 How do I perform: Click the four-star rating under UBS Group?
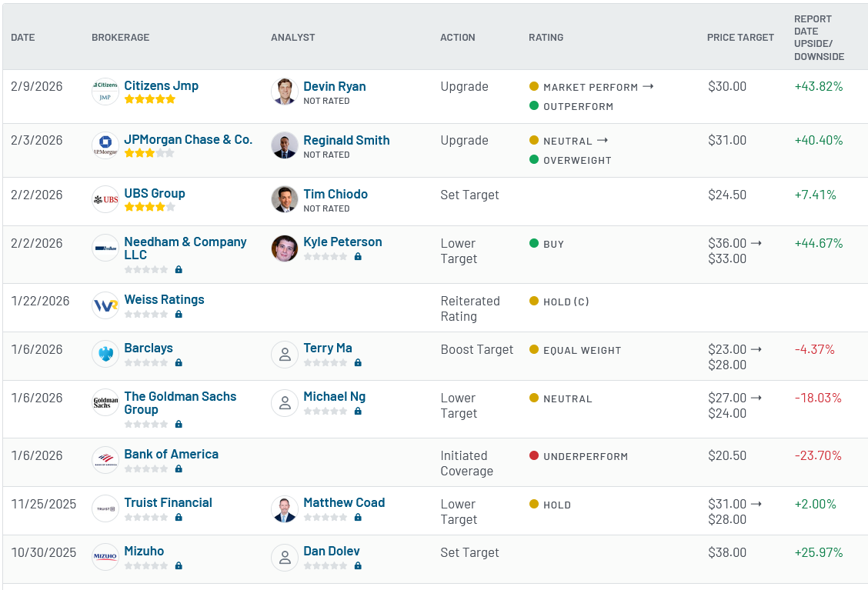(x=149, y=207)
